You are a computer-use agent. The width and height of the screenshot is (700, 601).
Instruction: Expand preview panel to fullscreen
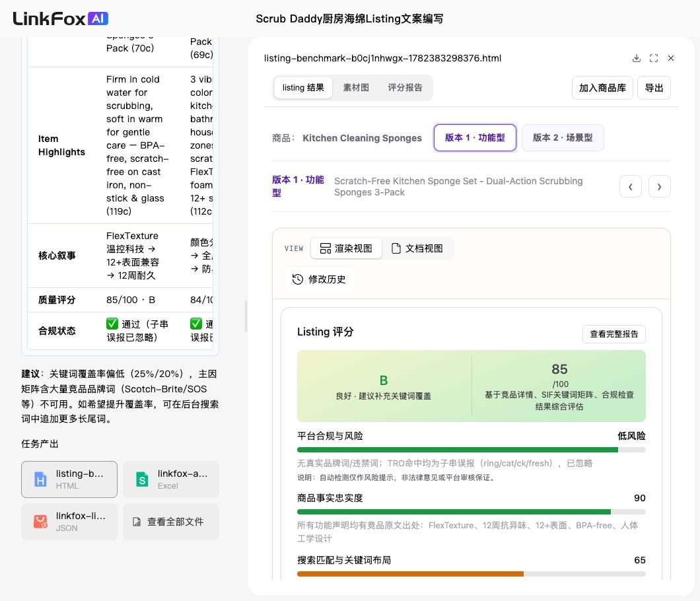(x=654, y=58)
